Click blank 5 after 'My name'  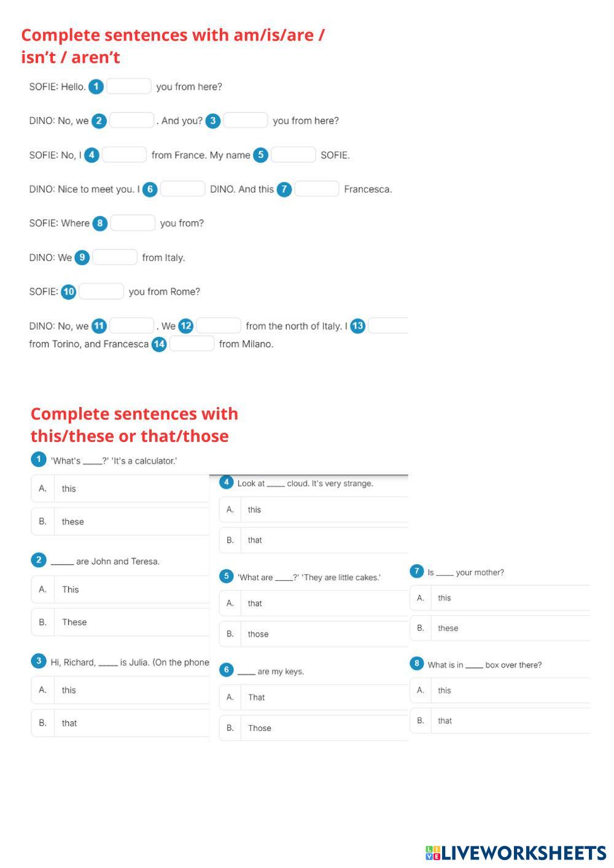click(x=293, y=155)
